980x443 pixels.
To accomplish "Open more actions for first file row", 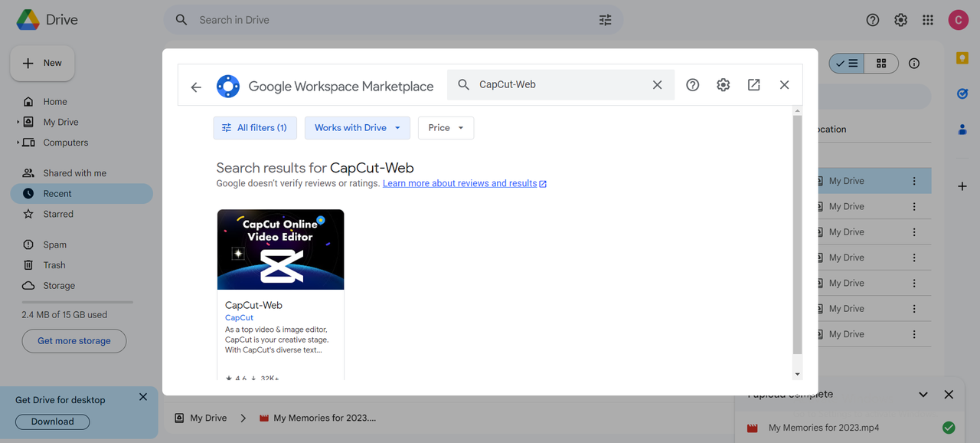I will [914, 181].
